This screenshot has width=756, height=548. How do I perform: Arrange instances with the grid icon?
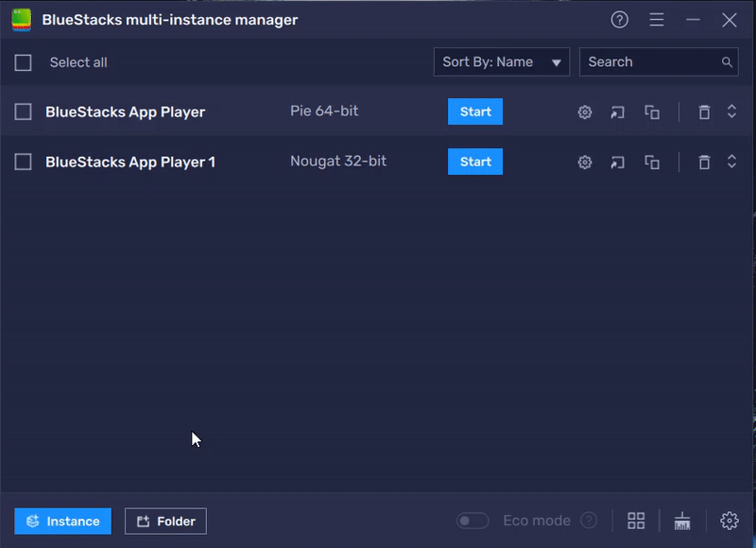coord(636,521)
